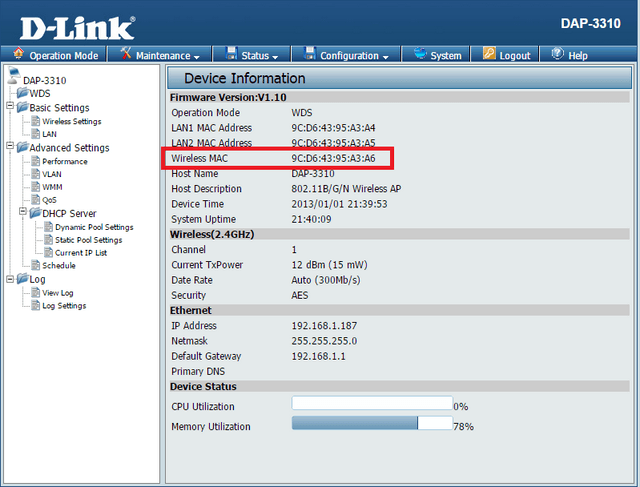
Task: Open Wireless Settings in the tree
Action: tap(71, 121)
